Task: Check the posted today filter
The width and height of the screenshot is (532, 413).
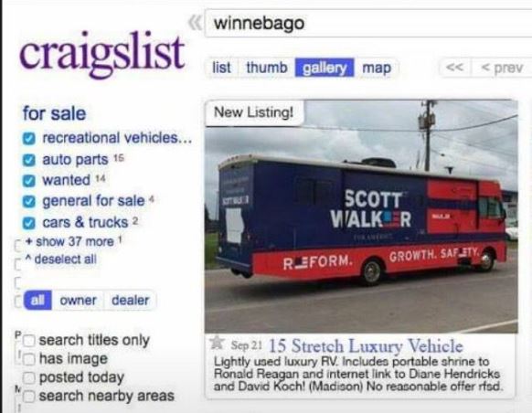Action: click(x=29, y=377)
